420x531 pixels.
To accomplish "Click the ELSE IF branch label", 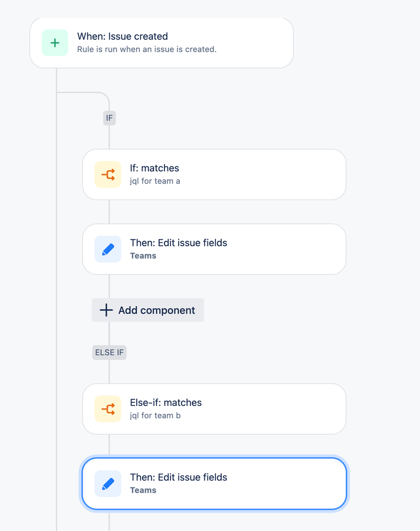I will click(x=110, y=353).
